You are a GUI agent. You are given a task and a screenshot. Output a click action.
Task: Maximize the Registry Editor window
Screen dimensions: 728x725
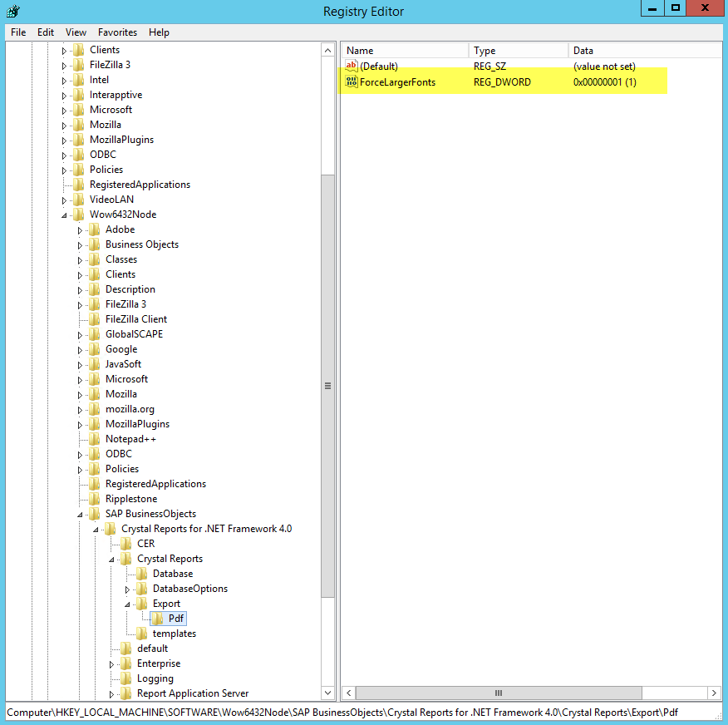point(676,7)
